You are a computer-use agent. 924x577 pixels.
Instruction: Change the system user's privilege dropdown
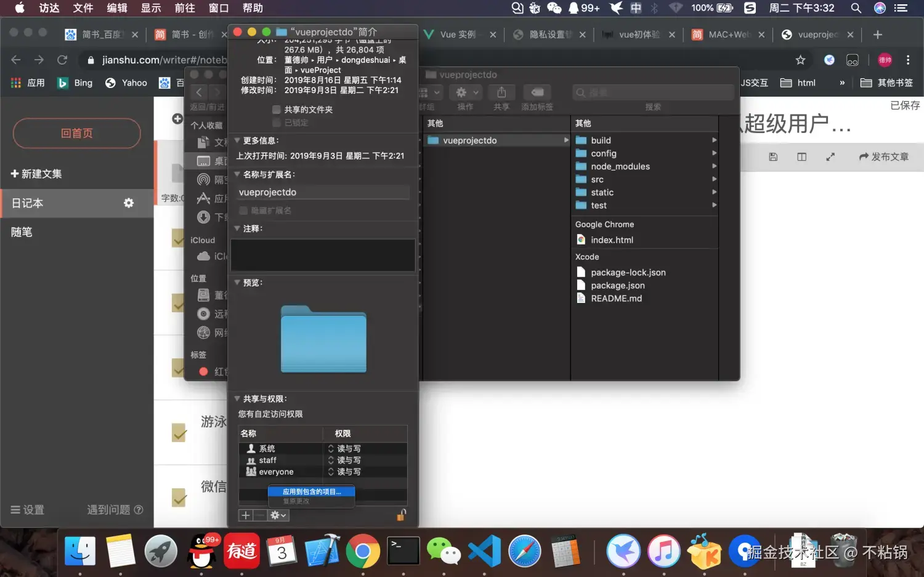click(x=345, y=449)
